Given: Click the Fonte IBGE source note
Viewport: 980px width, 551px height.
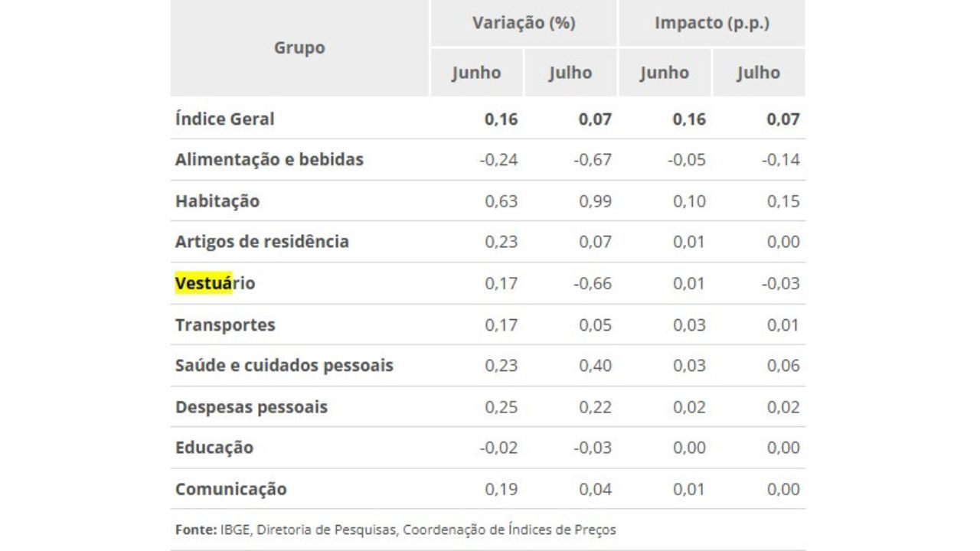Looking at the screenshot, I should tap(395, 530).
